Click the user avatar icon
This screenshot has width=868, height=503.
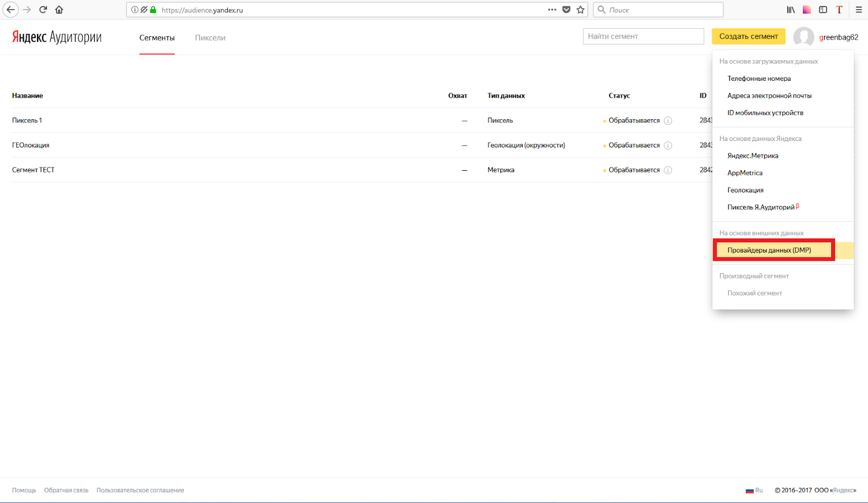[x=803, y=37]
